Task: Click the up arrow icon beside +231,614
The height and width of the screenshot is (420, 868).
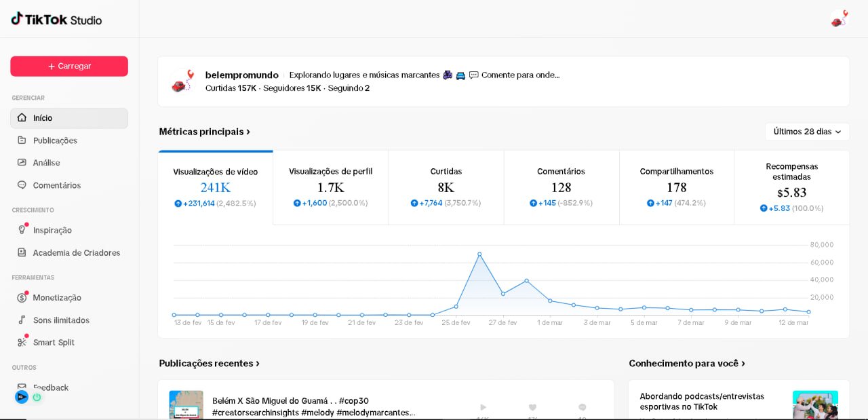Action: pyautogui.click(x=178, y=204)
